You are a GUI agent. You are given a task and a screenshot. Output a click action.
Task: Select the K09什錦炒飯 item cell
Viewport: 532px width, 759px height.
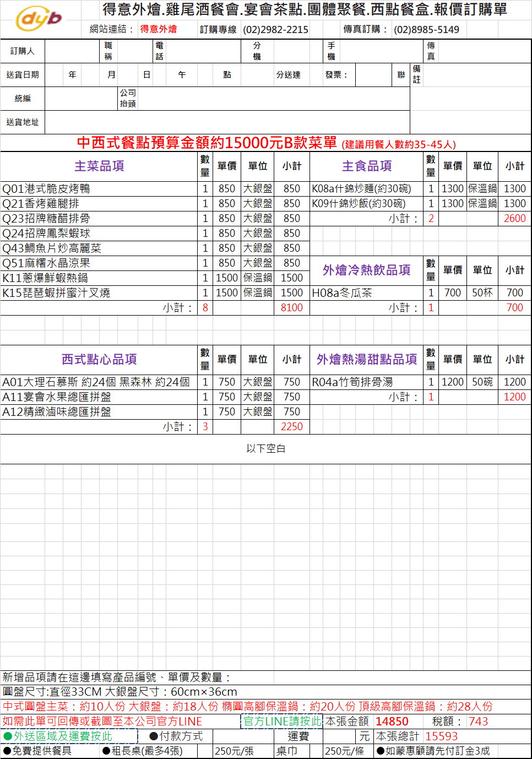(x=367, y=203)
